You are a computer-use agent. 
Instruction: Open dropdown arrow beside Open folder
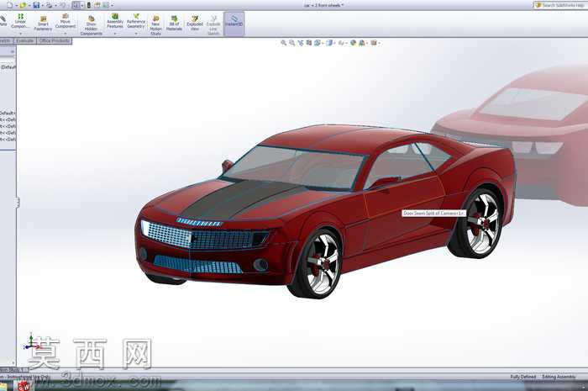(29, 6)
